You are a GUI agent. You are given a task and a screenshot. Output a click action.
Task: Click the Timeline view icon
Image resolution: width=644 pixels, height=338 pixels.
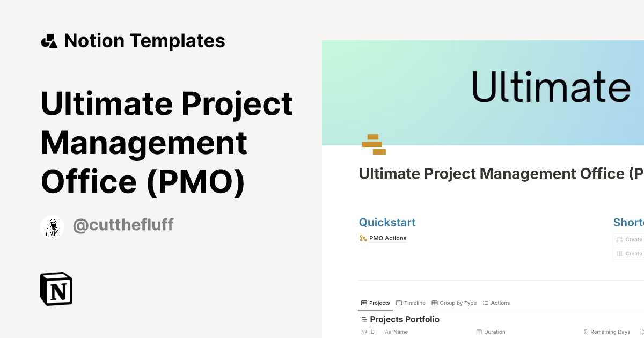click(x=398, y=303)
